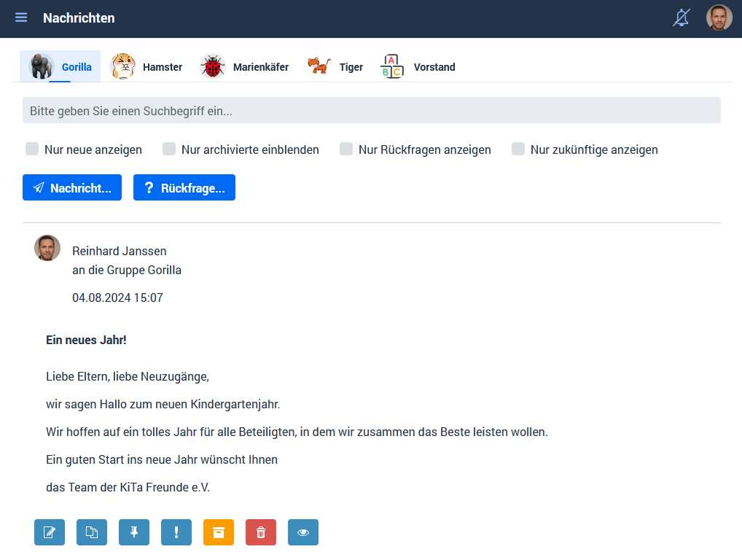
Task: Click the 'Nachrichten' page title
Action: (x=79, y=18)
